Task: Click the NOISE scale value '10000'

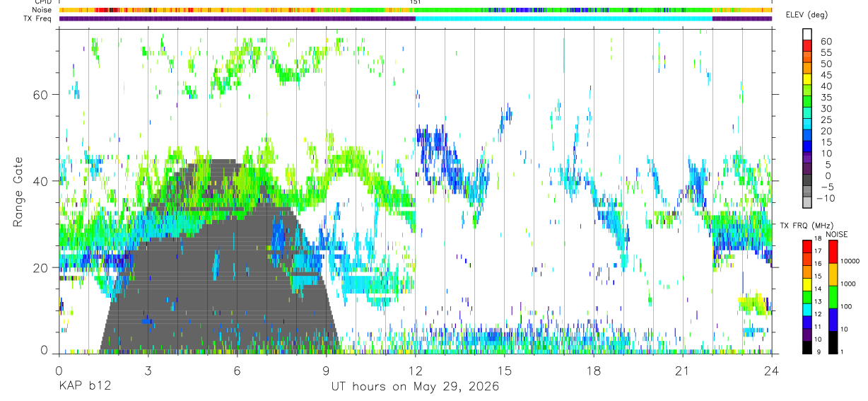Action: pyautogui.click(x=850, y=261)
